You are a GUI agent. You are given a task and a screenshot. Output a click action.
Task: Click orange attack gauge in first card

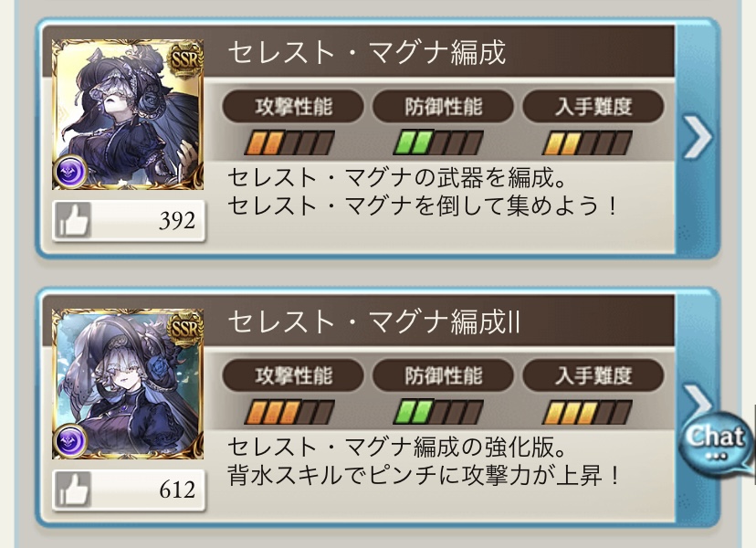(x=289, y=142)
